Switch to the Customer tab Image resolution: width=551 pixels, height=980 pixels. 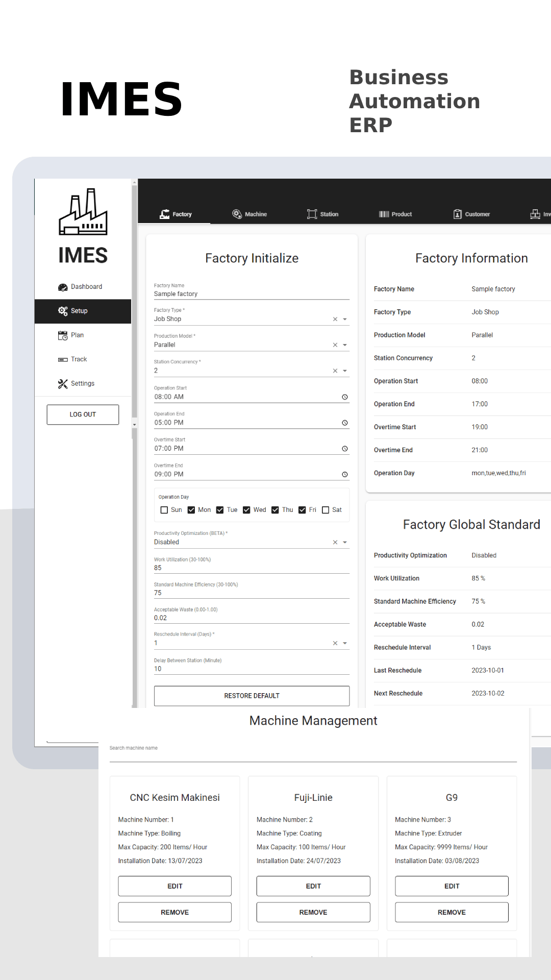(472, 214)
